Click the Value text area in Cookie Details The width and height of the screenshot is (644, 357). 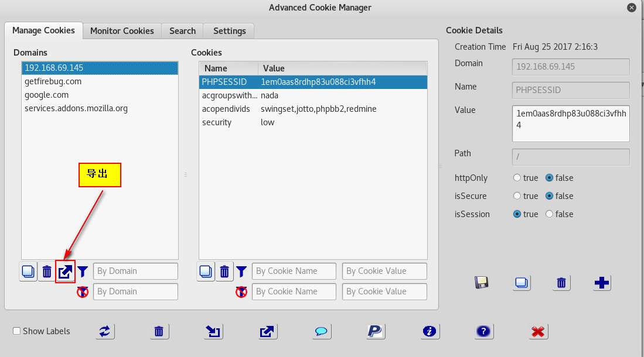point(571,124)
